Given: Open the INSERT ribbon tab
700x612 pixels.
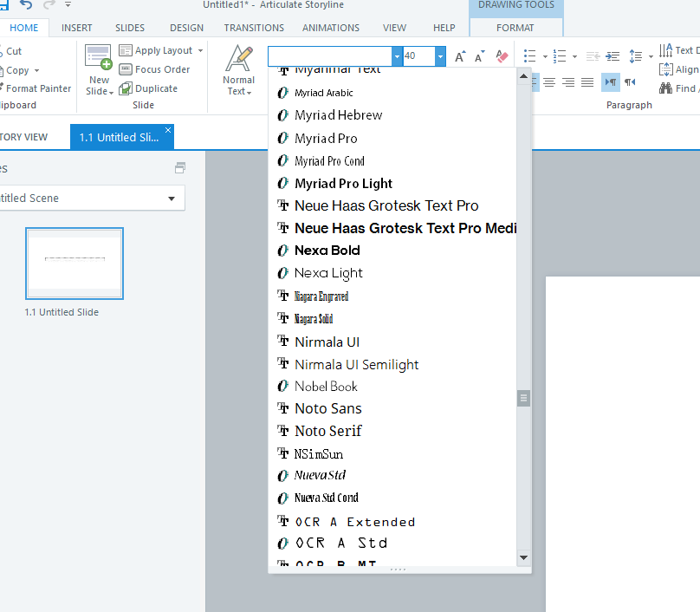Looking at the screenshot, I should (x=77, y=28).
